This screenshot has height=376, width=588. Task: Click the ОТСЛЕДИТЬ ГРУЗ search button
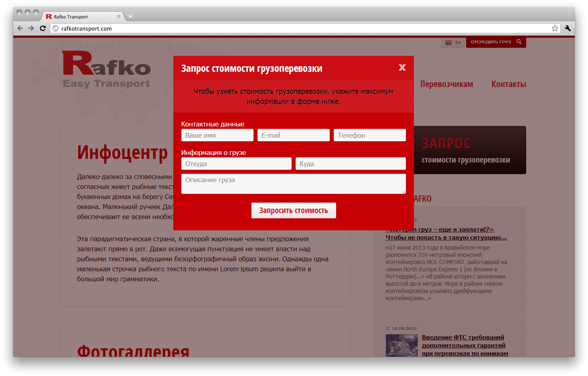[496, 42]
